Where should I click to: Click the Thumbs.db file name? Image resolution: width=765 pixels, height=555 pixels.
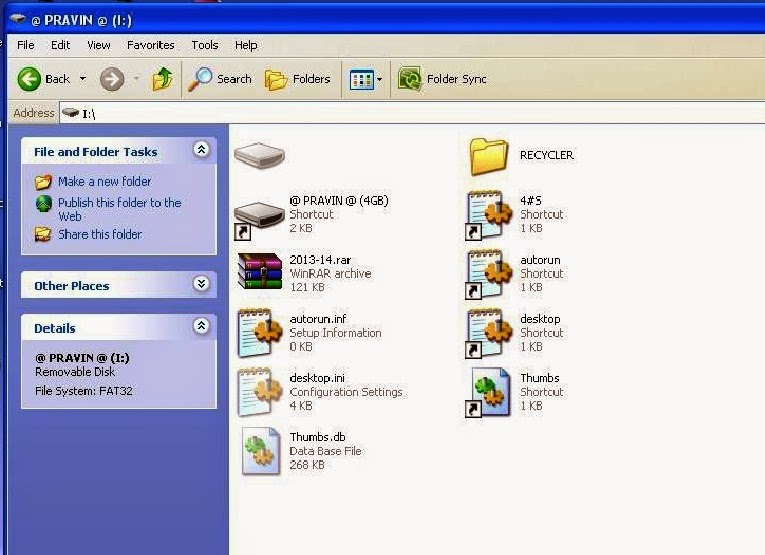click(x=317, y=437)
